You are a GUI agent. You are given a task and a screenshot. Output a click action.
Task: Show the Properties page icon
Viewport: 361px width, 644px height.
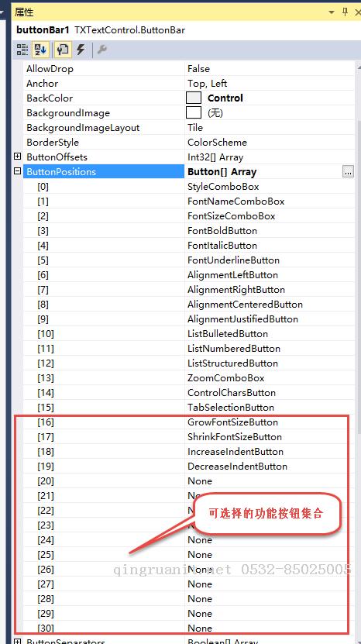click(63, 50)
